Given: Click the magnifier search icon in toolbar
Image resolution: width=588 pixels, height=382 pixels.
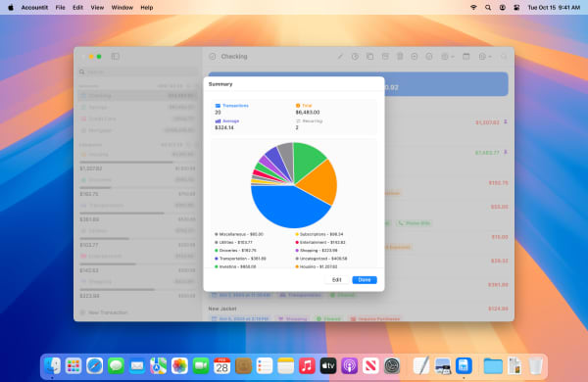Looking at the screenshot, I should [504, 57].
